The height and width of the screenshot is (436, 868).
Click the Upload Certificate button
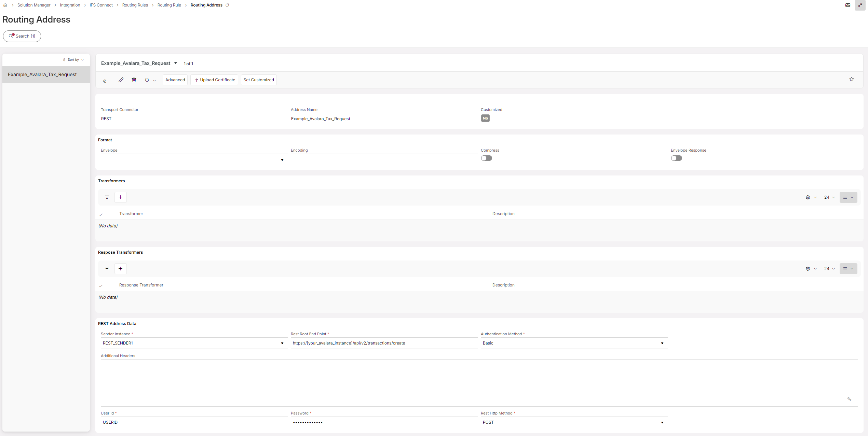pos(214,80)
